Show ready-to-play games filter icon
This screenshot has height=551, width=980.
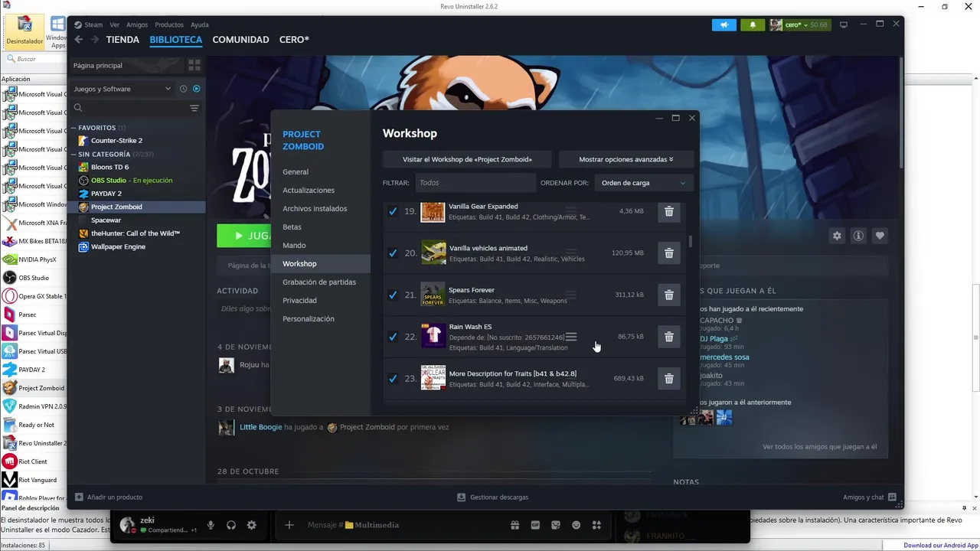pos(196,89)
